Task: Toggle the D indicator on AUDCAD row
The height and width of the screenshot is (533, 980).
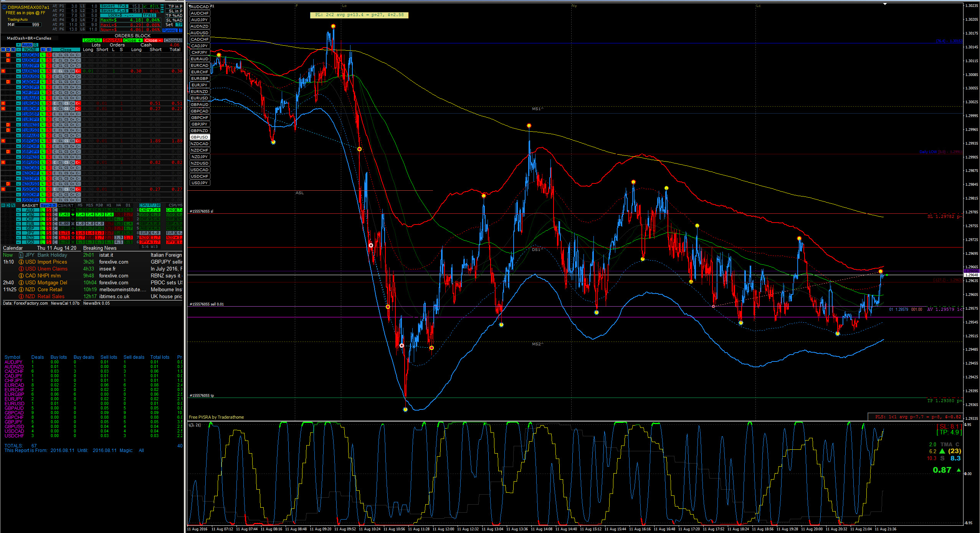Action: [8, 55]
